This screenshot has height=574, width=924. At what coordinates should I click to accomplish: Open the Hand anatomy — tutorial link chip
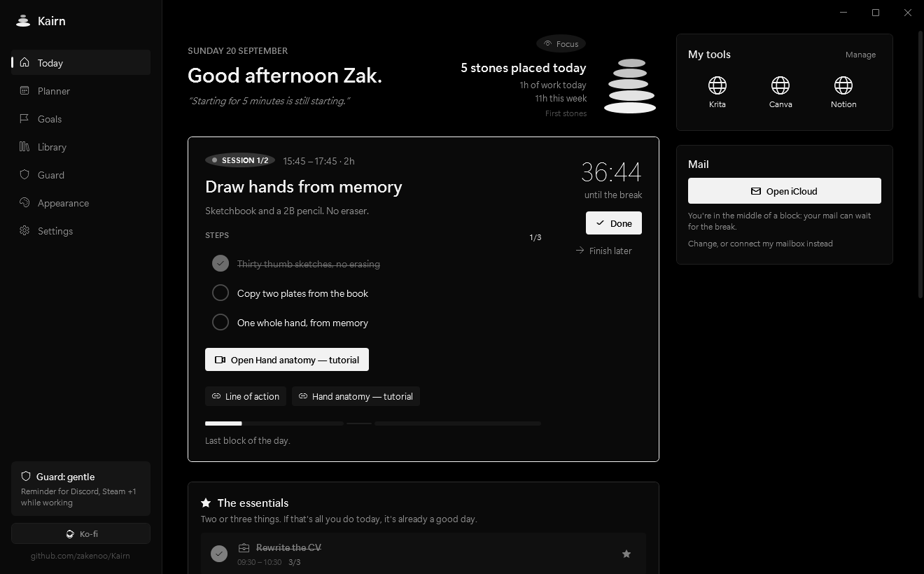pos(356,396)
